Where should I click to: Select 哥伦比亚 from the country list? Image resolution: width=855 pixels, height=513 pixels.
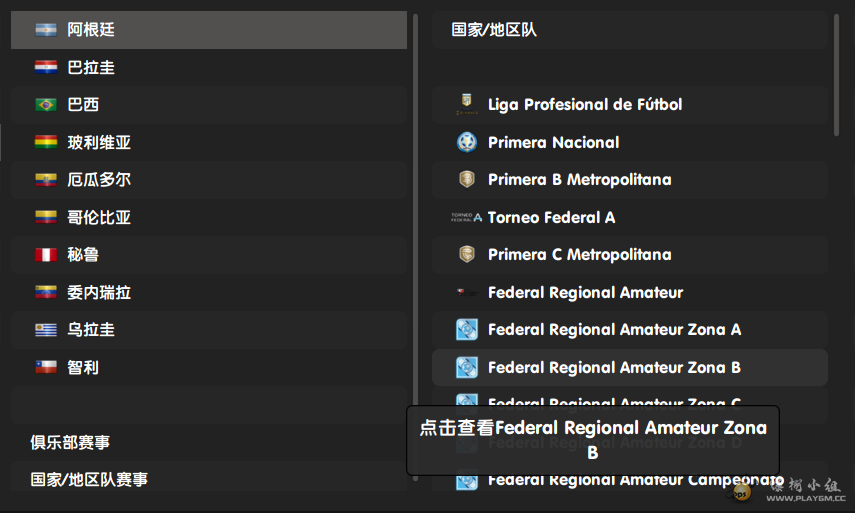point(99,217)
